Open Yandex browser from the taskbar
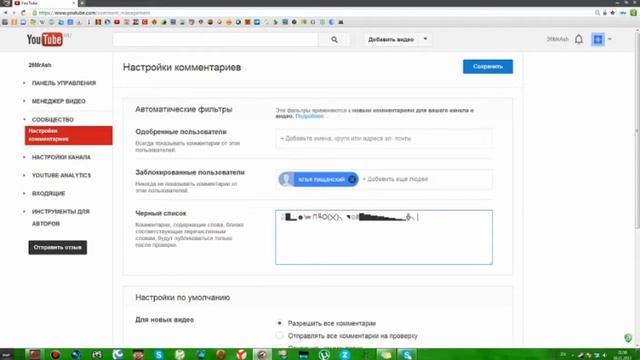The width and height of the screenshot is (640, 360). coord(242,354)
